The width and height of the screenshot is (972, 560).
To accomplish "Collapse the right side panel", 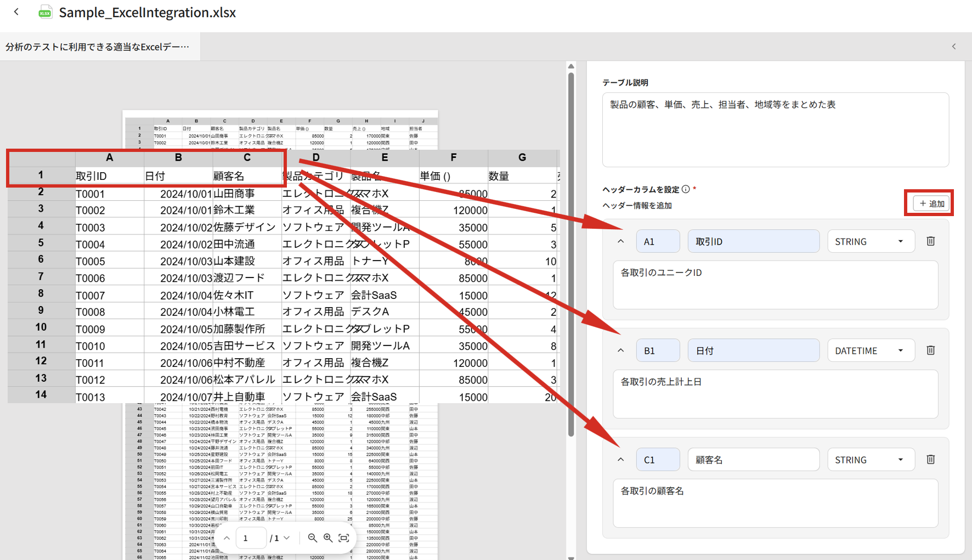I will coord(954,47).
